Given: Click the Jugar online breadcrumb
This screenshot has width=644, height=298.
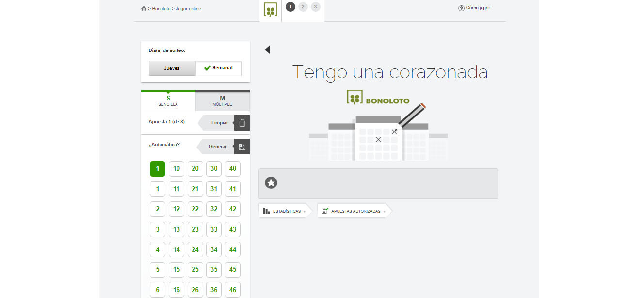Looking at the screenshot, I should (188, 9).
